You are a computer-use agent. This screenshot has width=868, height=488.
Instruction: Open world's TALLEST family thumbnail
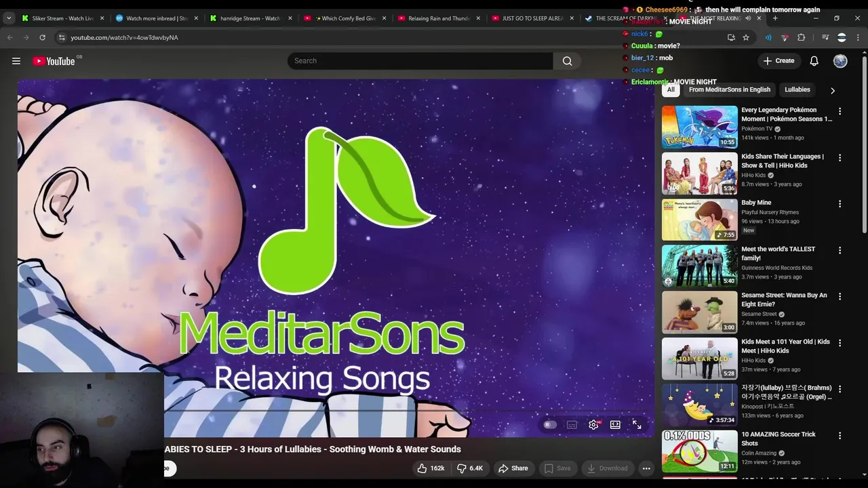[x=699, y=266]
